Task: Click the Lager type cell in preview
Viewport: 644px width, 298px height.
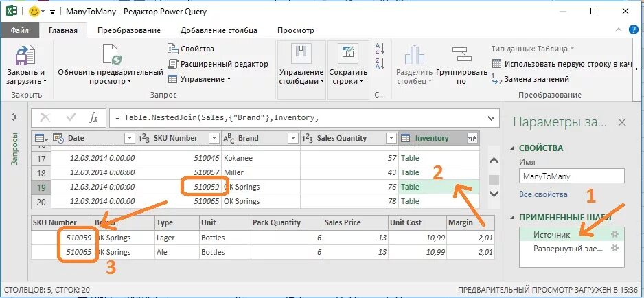Action: click(176, 238)
